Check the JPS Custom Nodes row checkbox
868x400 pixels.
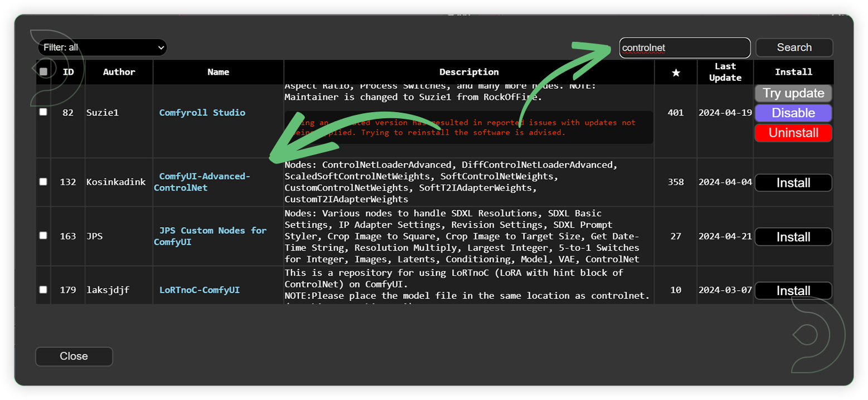coord(43,235)
